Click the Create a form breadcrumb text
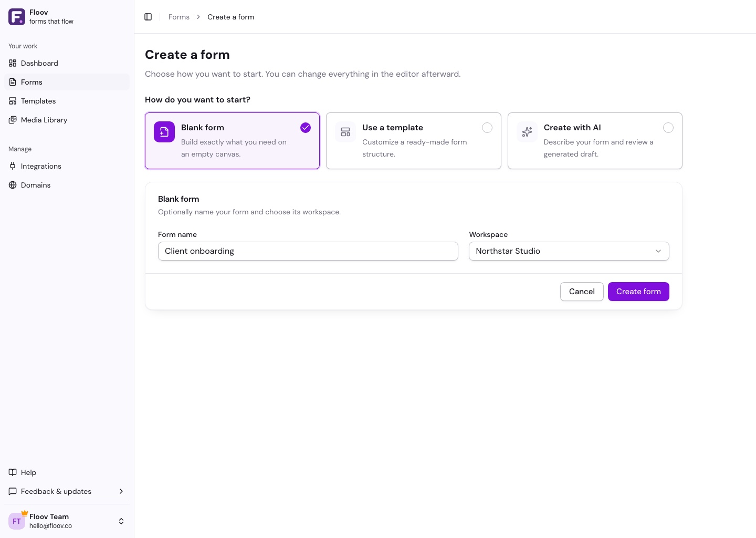The image size is (756, 538). 231,17
